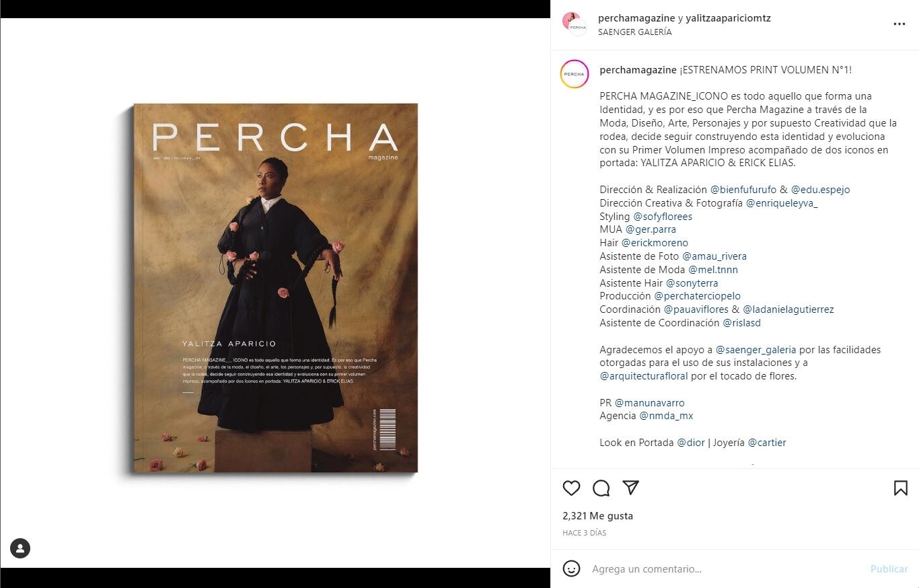This screenshot has width=919, height=588.
Task: Open @saenger_galeria mention link
Action: (756, 350)
